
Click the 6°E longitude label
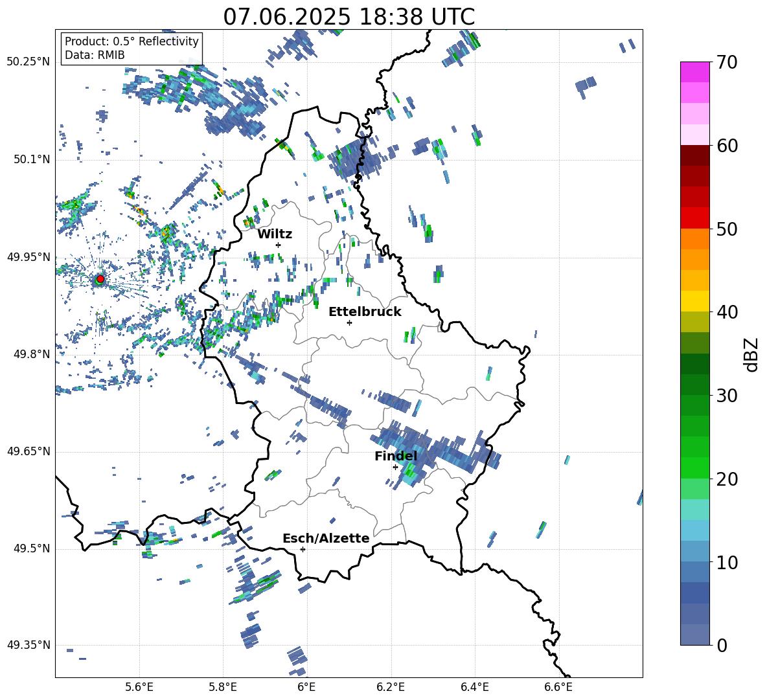click(x=306, y=687)
